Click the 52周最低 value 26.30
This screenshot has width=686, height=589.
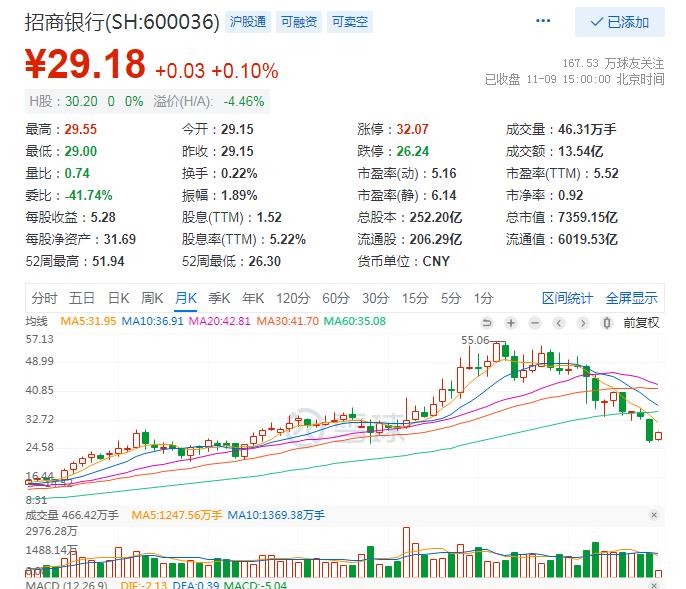[x=265, y=262]
